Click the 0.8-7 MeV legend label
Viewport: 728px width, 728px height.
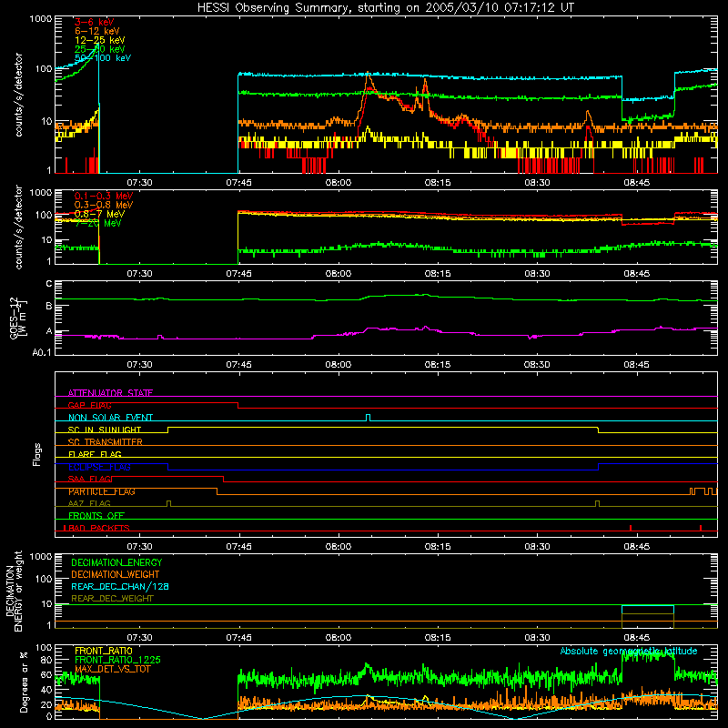coord(99,214)
